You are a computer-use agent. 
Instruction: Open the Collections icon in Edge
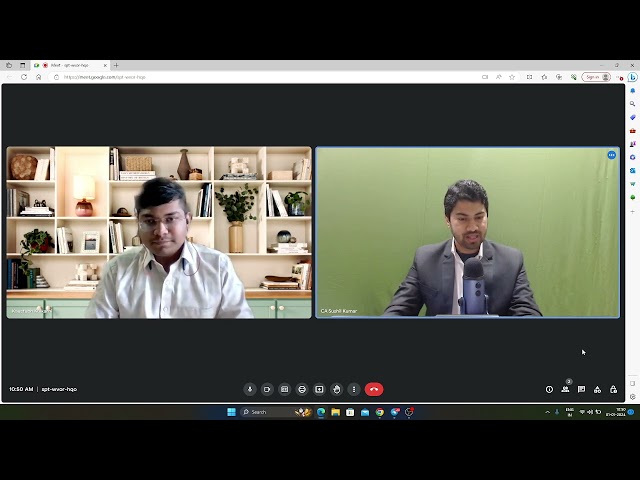559,77
